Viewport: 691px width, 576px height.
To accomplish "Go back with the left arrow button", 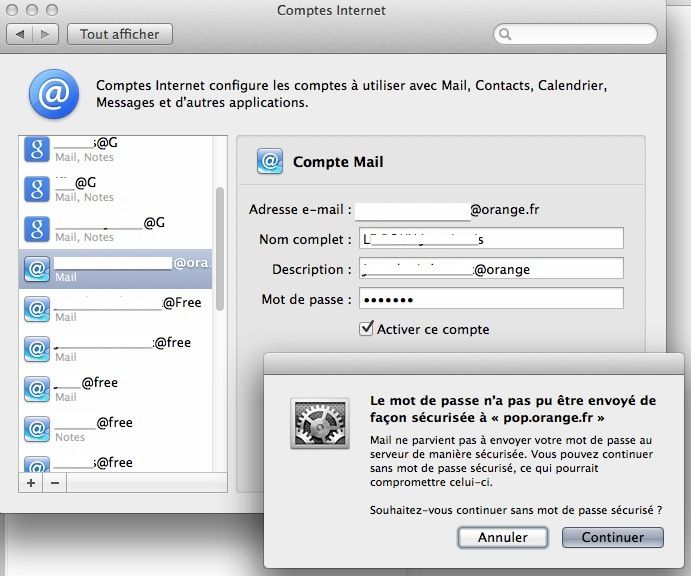I will [20, 34].
